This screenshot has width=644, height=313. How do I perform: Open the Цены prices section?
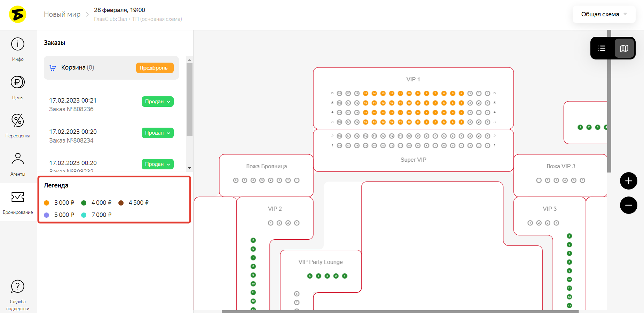pyautogui.click(x=18, y=88)
